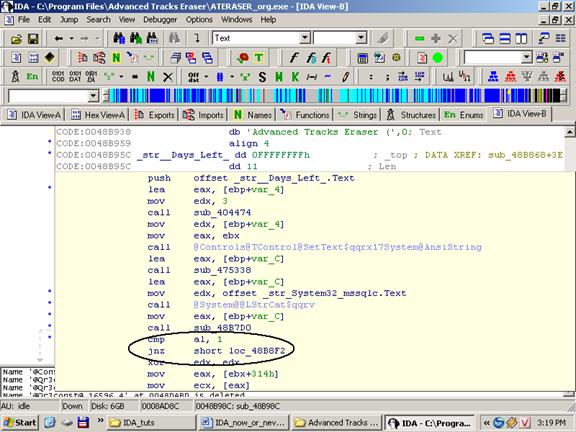The image size is (576, 432).
Task: Click the blue graph hierarchy icon
Action: [x=493, y=76]
